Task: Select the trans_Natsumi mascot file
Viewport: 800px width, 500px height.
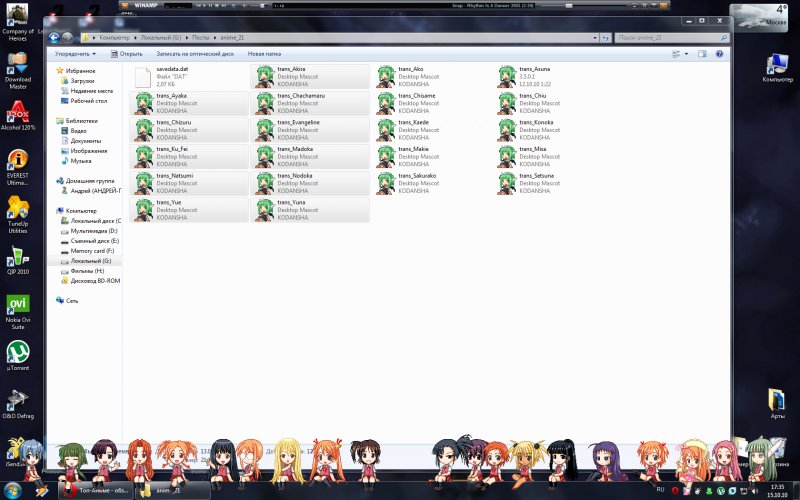Action: coord(189,183)
